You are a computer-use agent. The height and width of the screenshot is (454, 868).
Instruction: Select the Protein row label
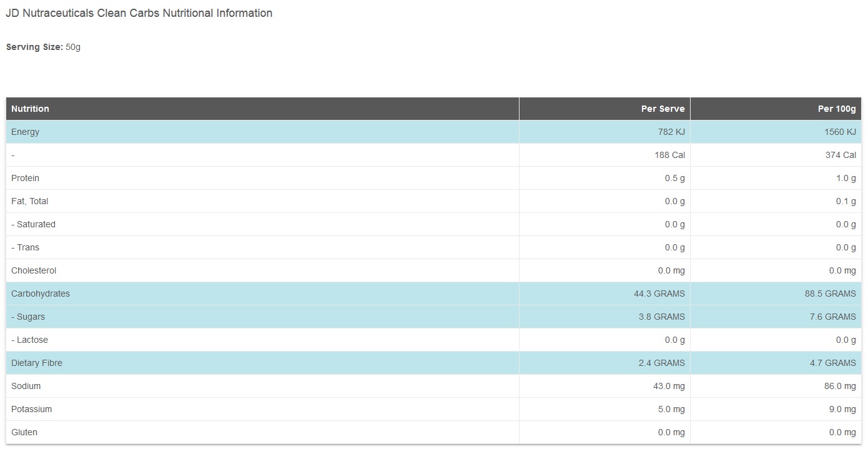pyautogui.click(x=25, y=178)
